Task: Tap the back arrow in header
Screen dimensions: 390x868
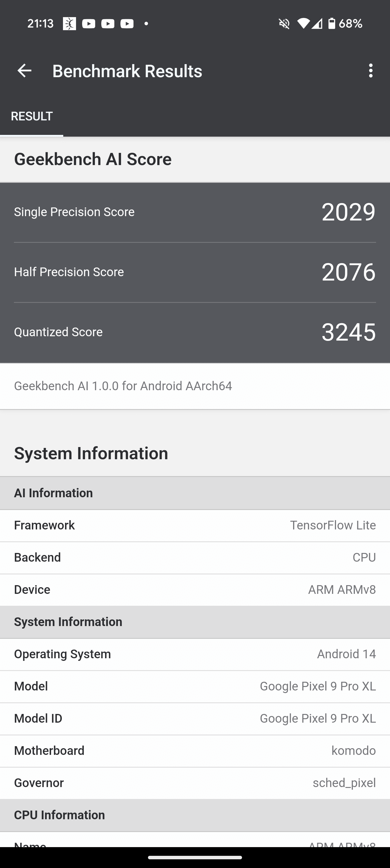Action: click(24, 71)
